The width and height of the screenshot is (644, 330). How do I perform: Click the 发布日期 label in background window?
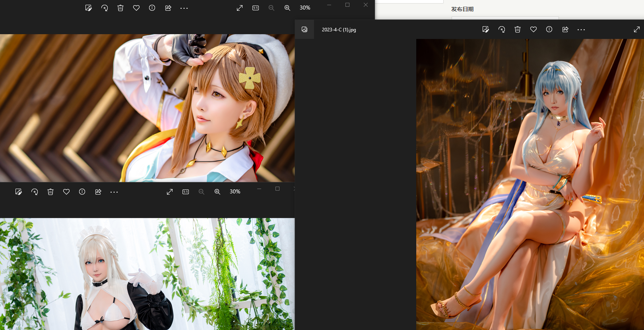(462, 9)
